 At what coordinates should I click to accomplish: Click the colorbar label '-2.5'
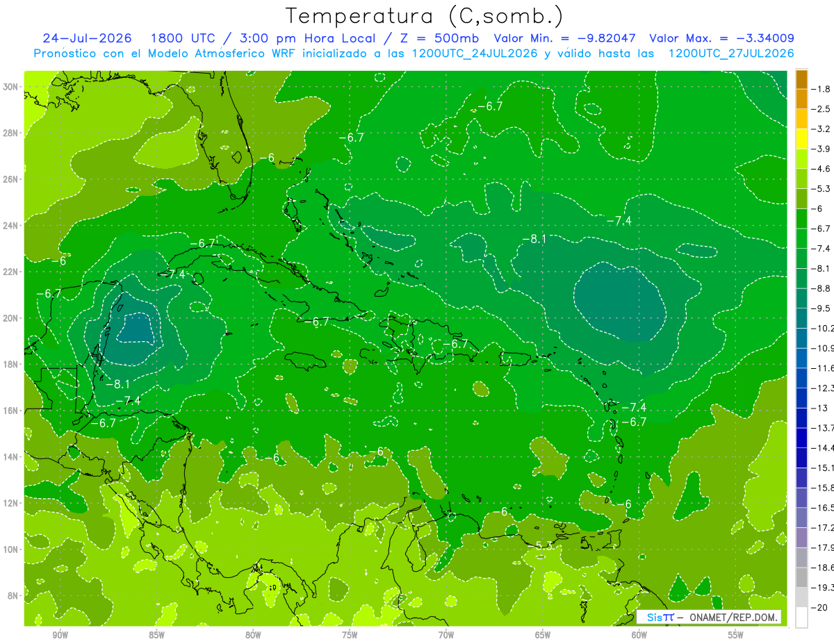pos(821,109)
